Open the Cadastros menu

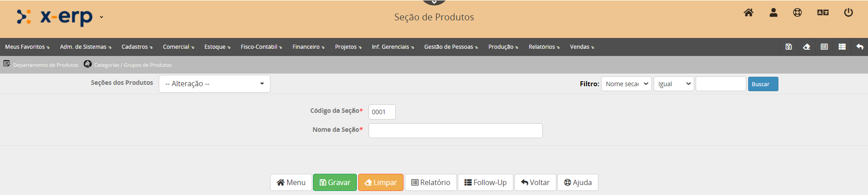[x=137, y=47]
